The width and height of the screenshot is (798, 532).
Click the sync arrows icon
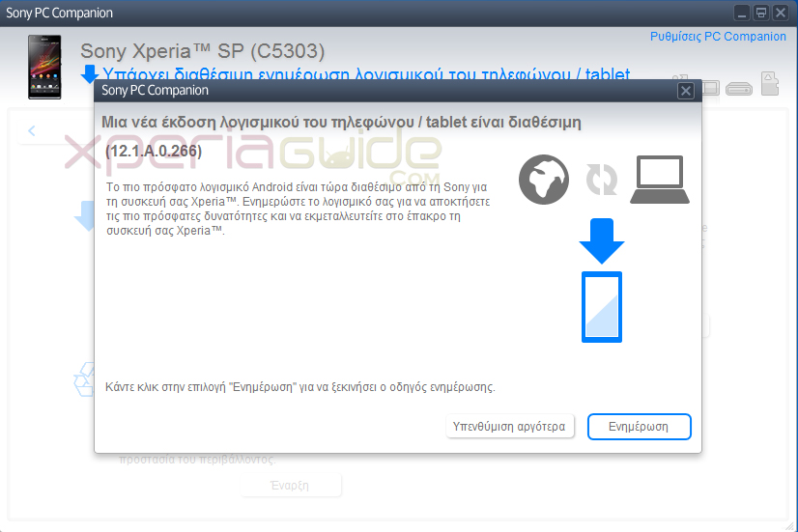point(602,179)
